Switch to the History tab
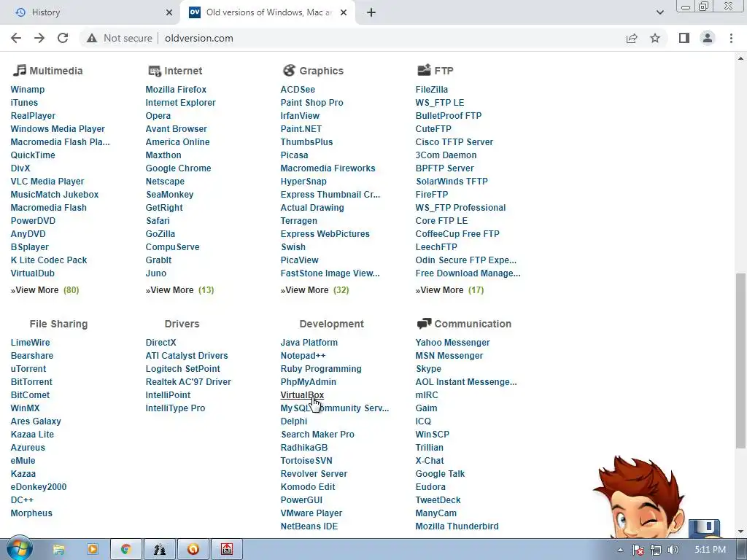Viewport: 747px width, 560px height. click(90, 12)
